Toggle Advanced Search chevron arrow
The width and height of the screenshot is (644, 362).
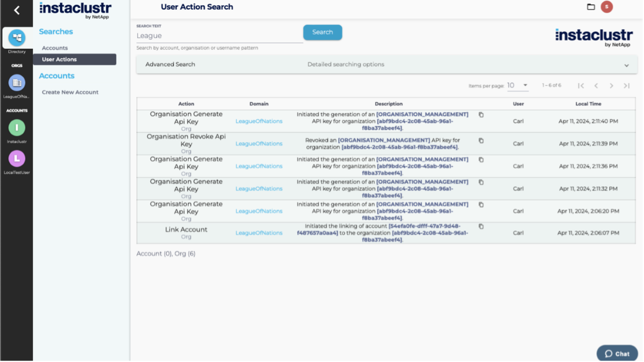[627, 65]
